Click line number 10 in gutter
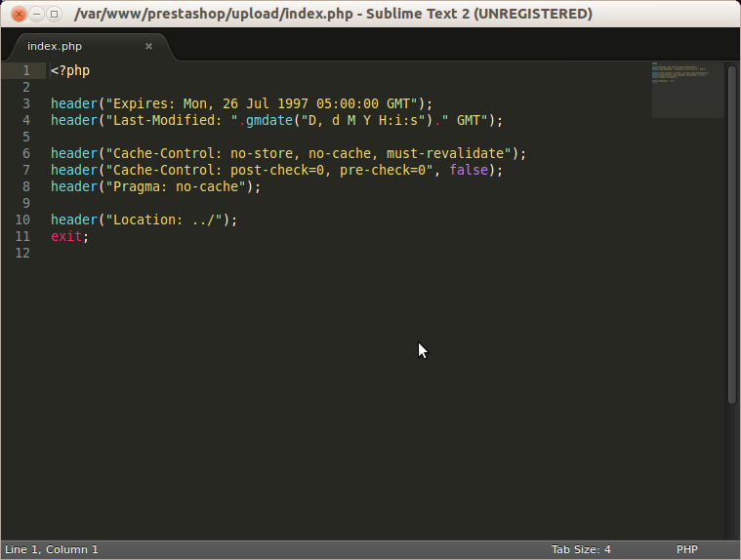 (x=22, y=220)
